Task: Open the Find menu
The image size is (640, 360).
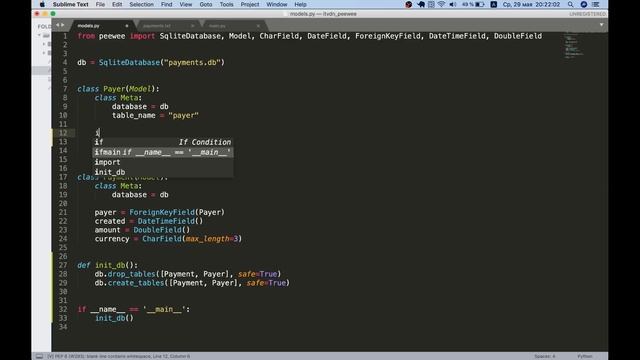Action: (167, 4)
